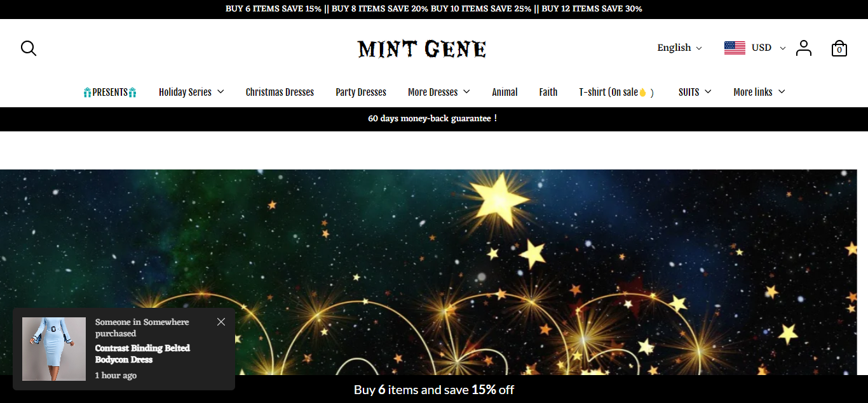Open the account profile icon

coord(804,48)
